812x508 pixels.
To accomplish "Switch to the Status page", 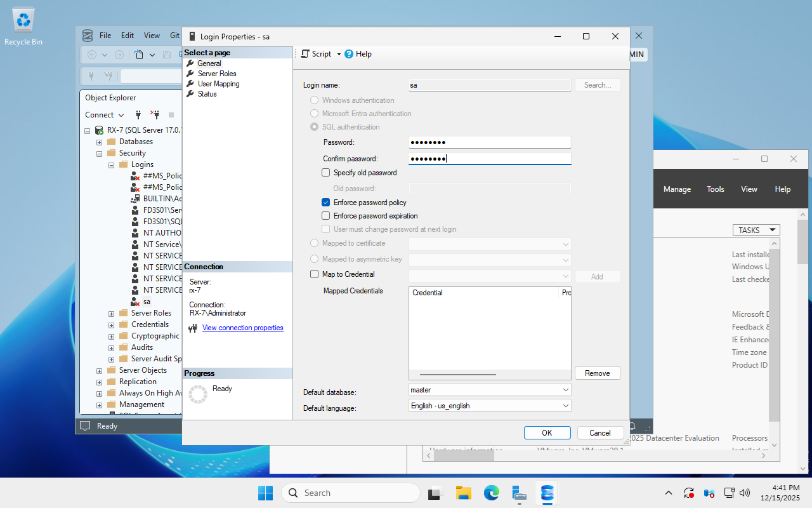I will [x=207, y=93].
